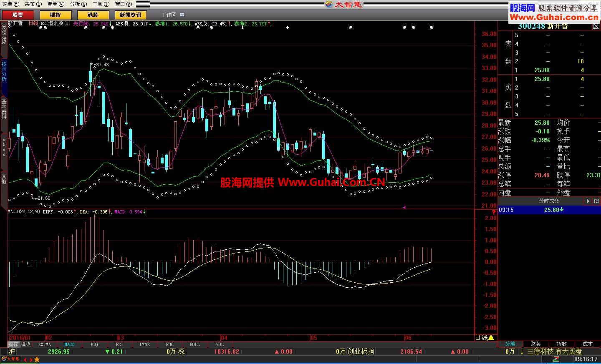Viewport: 601px width, 364px height.
Task: Click the MACD(26,12,9) indicator label
Action: click(24, 212)
